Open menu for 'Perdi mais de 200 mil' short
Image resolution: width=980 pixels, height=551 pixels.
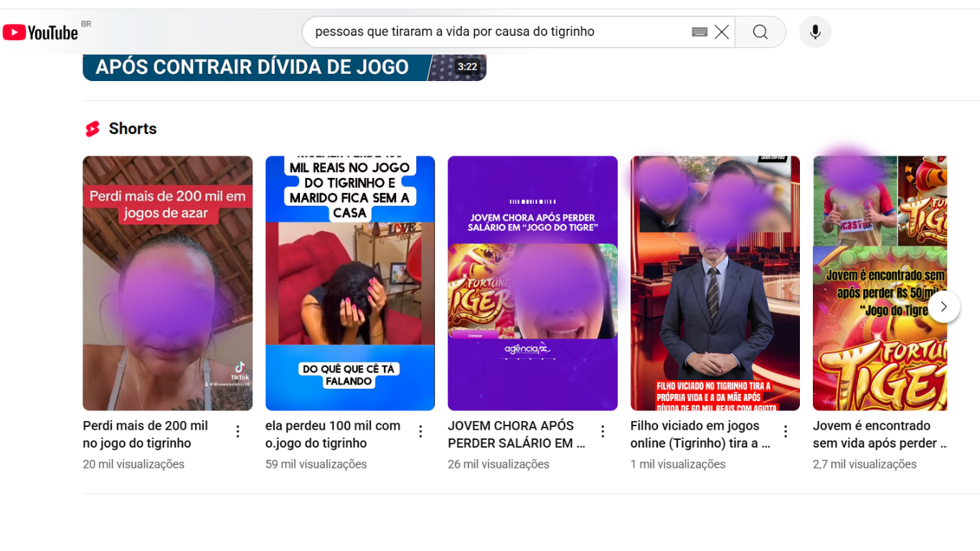(x=238, y=431)
